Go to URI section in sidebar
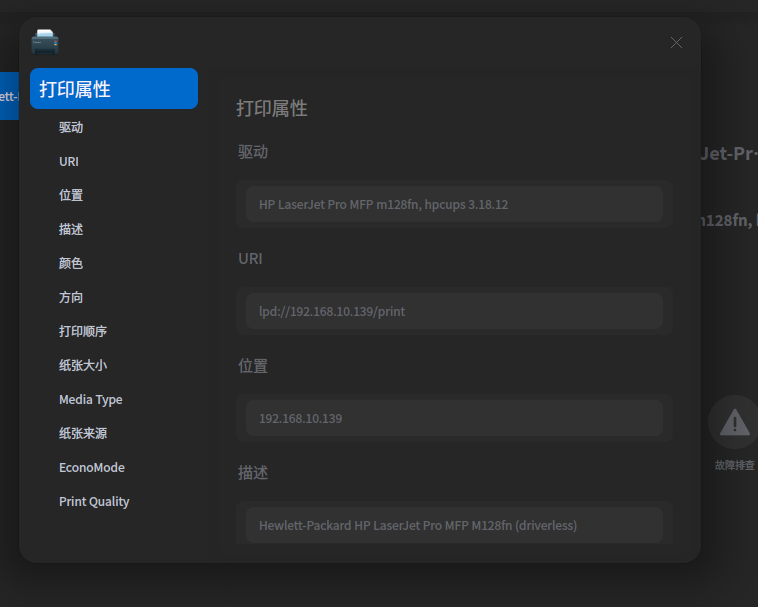758x607 pixels. (69, 161)
